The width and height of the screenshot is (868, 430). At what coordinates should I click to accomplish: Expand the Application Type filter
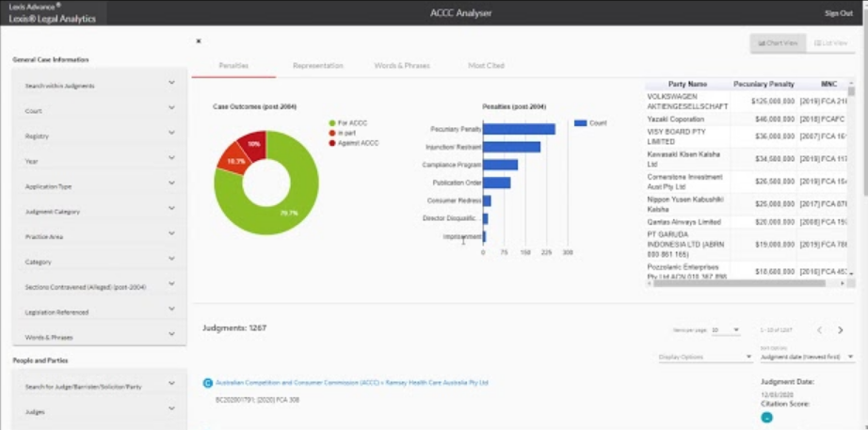100,186
